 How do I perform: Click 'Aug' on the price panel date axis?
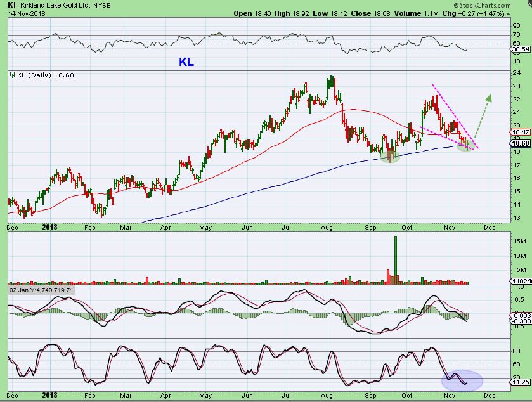(327, 227)
